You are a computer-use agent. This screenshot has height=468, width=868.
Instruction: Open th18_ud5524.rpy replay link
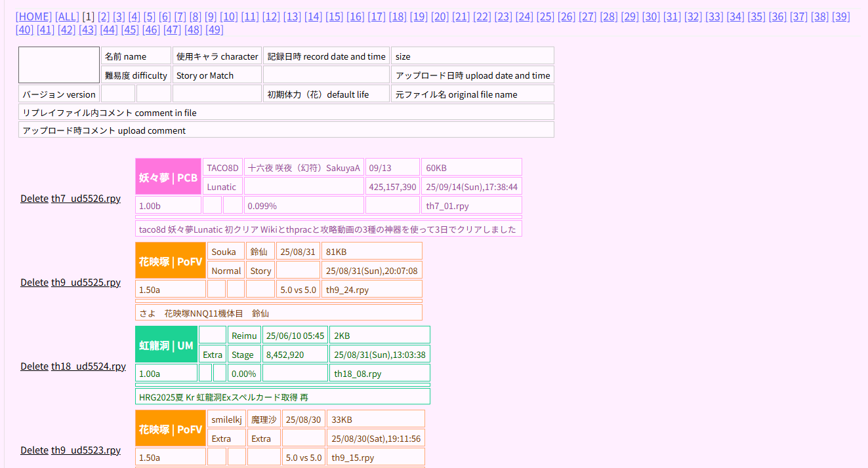click(89, 366)
